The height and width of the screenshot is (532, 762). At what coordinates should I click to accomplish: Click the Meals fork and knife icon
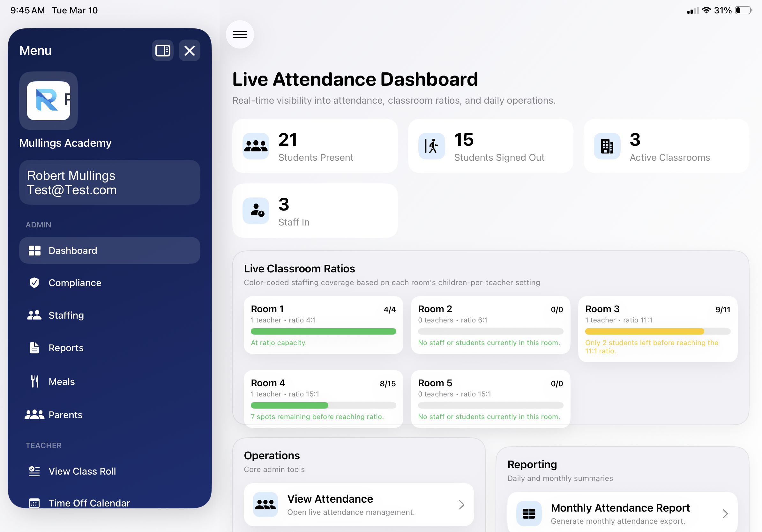(x=34, y=381)
